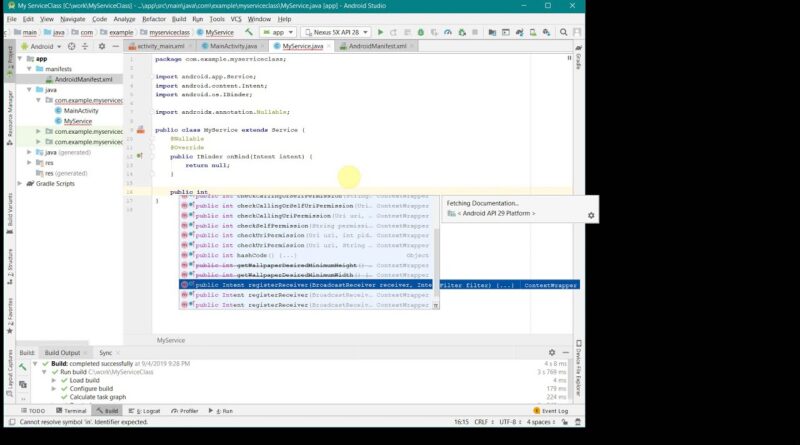The width and height of the screenshot is (800, 445).
Task: Collapse the manifests folder
Action: (30, 69)
